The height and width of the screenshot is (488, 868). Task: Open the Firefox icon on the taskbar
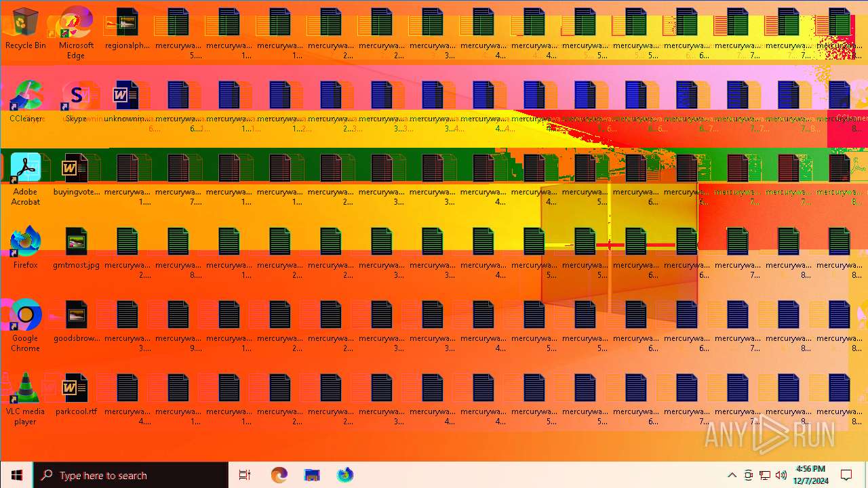(x=345, y=475)
